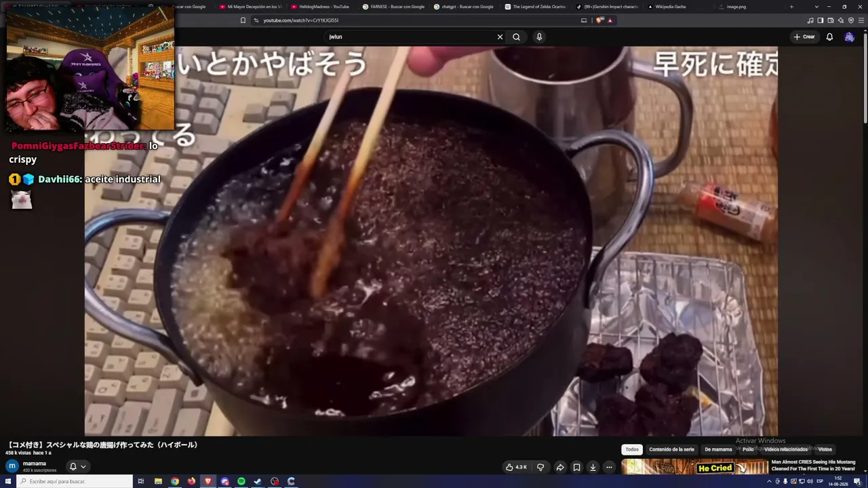Open the volume control in system tray
Image resolution: width=868 pixels, height=488 pixels.
tap(810, 481)
